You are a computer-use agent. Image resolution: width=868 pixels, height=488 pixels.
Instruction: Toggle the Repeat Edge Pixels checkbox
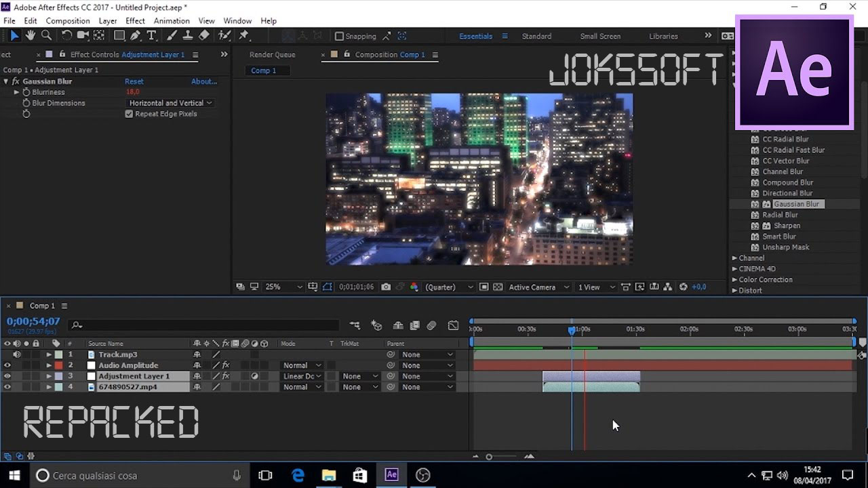pyautogui.click(x=129, y=113)
